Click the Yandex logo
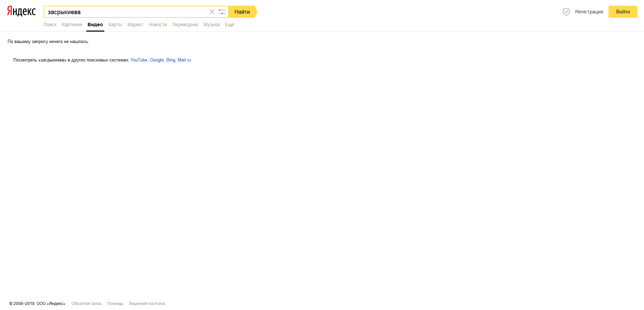Screen dimensions: 644x310 point(21,11)
